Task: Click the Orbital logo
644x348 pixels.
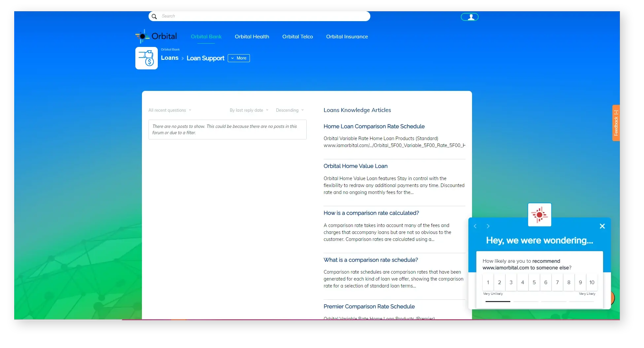Action: tap(156, 36)
